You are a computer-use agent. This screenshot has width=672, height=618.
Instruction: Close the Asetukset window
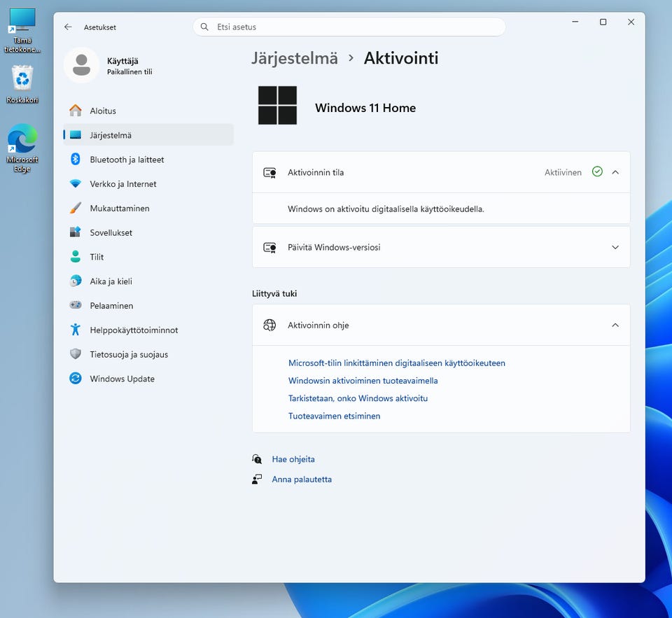[631, 22]
